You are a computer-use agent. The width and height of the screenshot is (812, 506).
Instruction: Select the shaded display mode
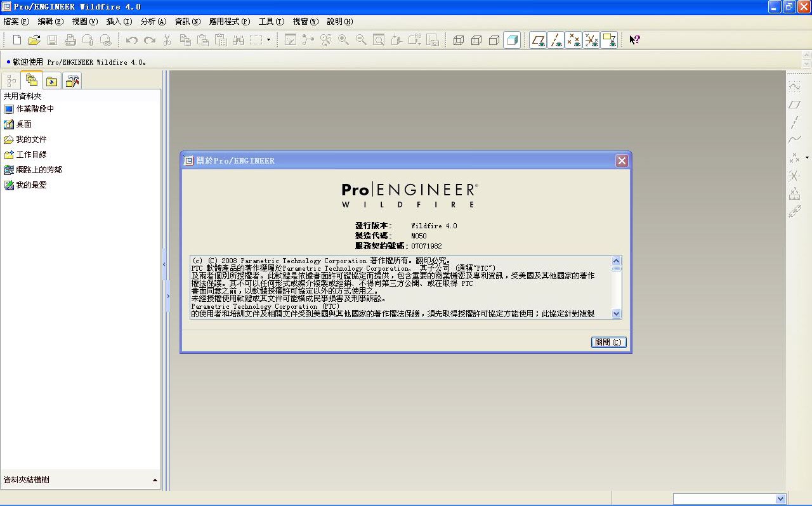click(x=511, y=39)
